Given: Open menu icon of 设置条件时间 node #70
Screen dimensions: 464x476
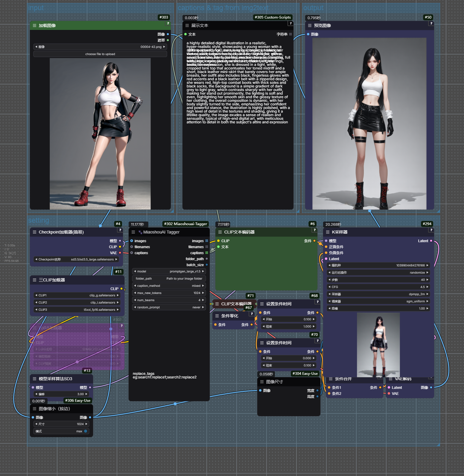Looking at the screenshot, I should point(262,343).
